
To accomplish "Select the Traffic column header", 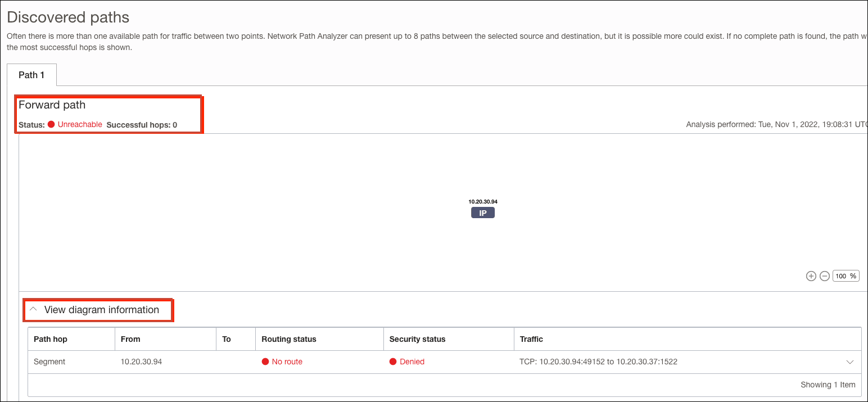I will tap(532, 339).
